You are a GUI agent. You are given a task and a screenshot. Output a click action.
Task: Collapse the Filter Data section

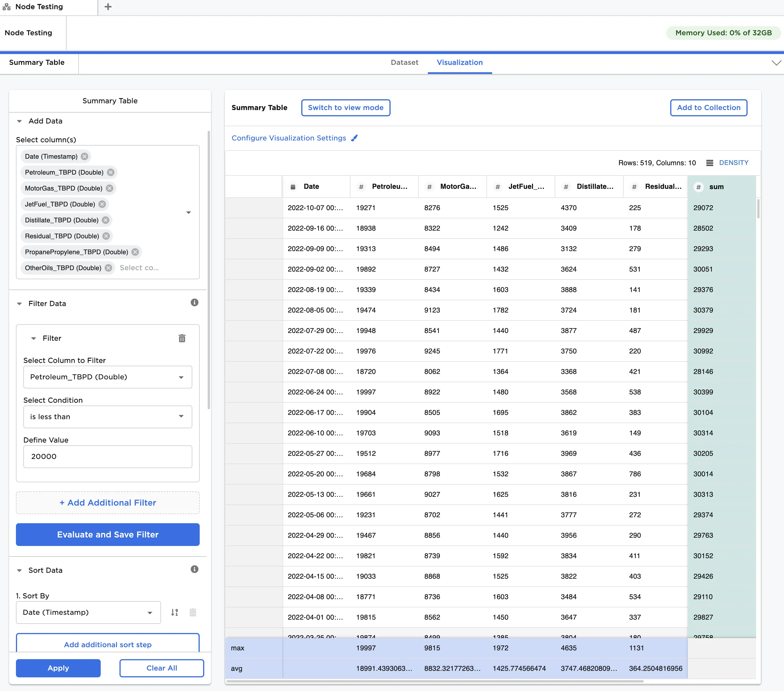point(19,304)
